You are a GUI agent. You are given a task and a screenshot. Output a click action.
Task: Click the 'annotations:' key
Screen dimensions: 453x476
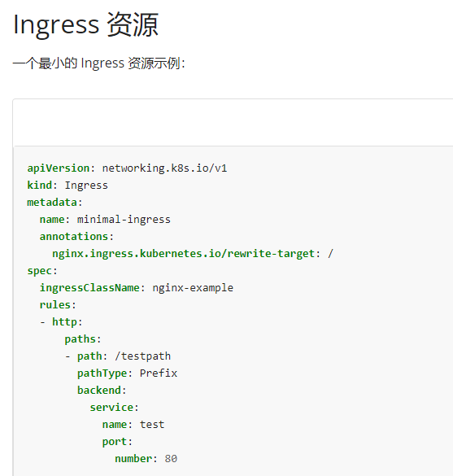click(76, 236)
